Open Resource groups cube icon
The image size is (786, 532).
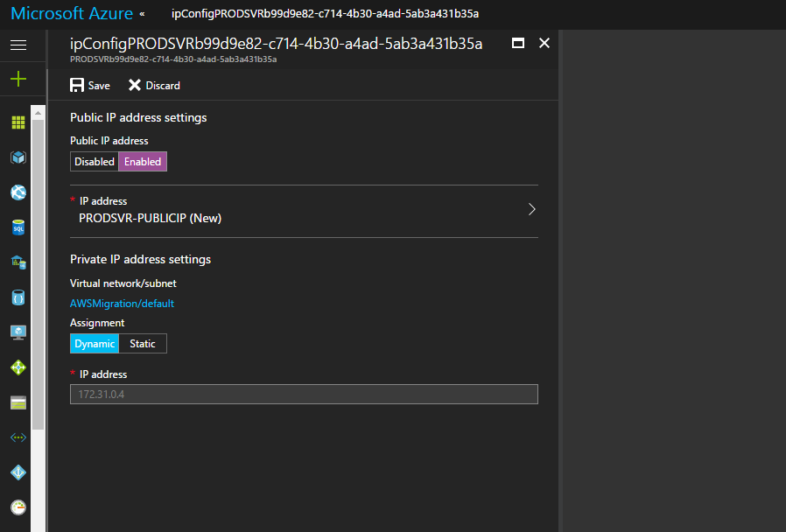18,157
